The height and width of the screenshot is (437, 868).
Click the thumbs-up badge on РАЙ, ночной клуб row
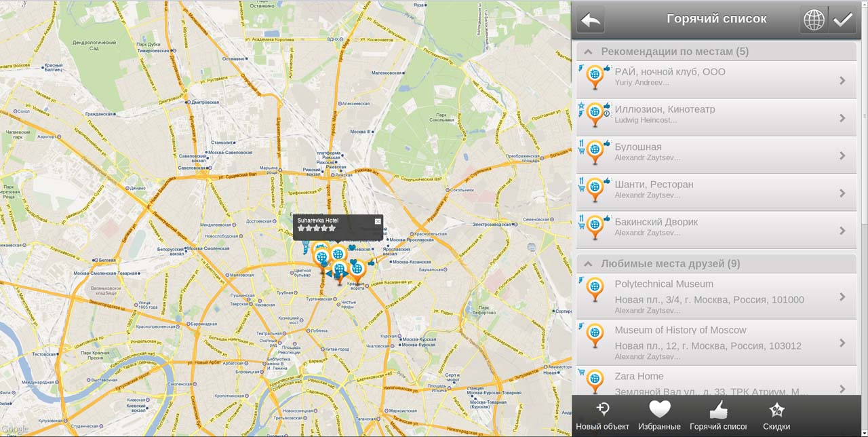coord(608,69)
